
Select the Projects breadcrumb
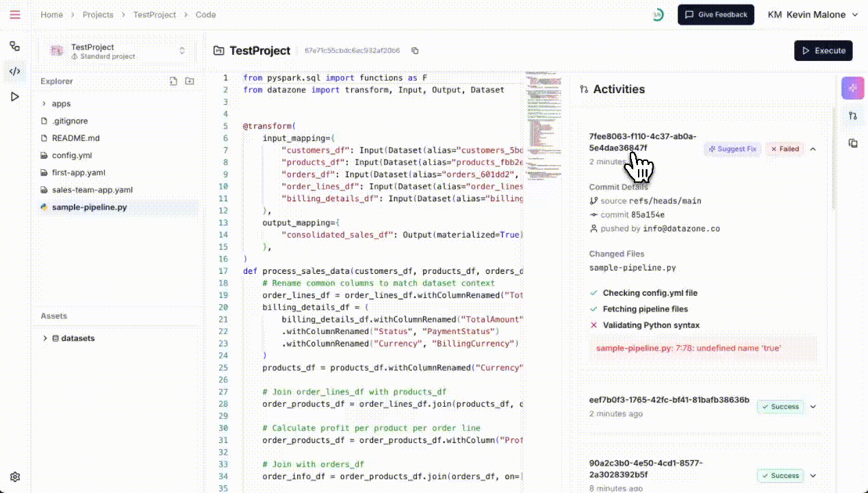pyautogui.click(x=98, y=14)
